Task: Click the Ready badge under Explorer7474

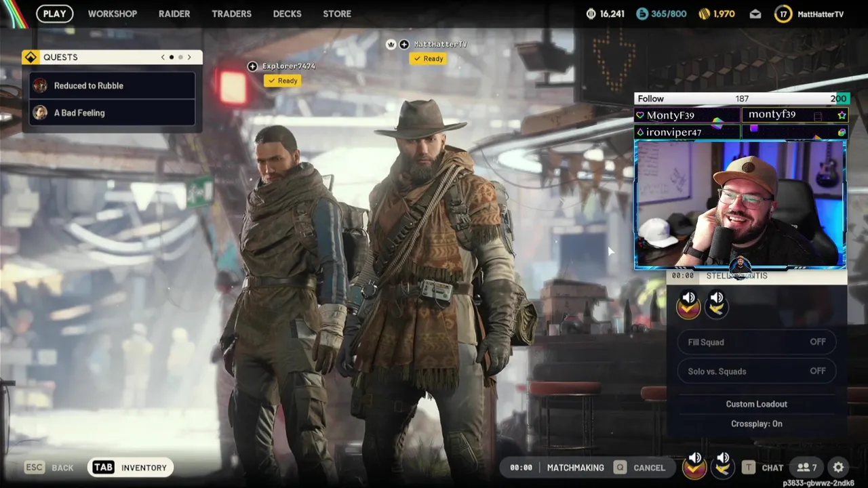Action: pyautogui.click(x=283, y=81)
